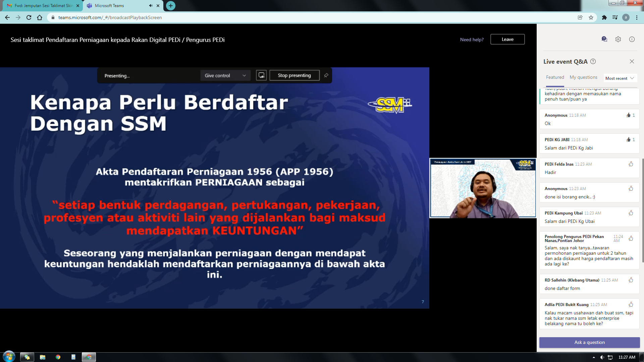Bookmark this page with the star icon
The height and width of the screenshot is (362, 644).
[x=591, y=17]
